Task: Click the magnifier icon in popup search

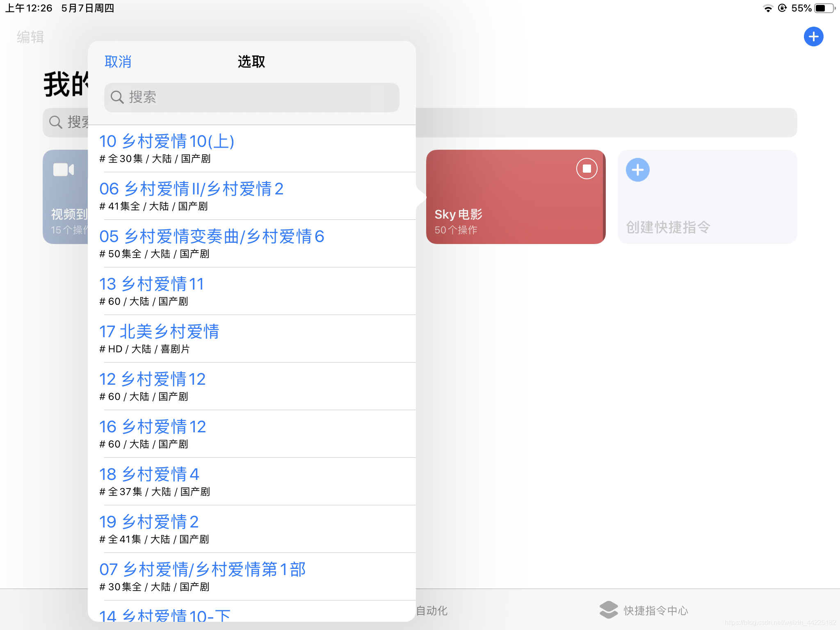Action: [117, 97]
